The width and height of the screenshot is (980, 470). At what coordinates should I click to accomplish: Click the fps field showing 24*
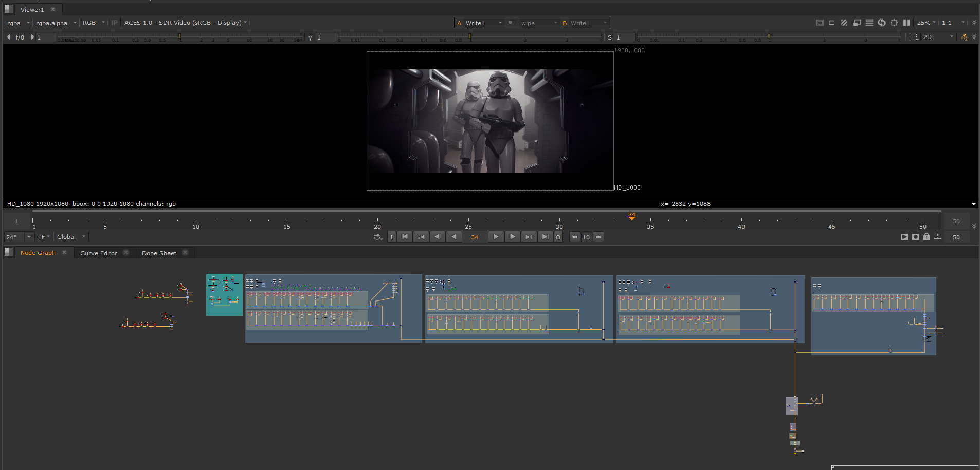(x=13, y=237)
